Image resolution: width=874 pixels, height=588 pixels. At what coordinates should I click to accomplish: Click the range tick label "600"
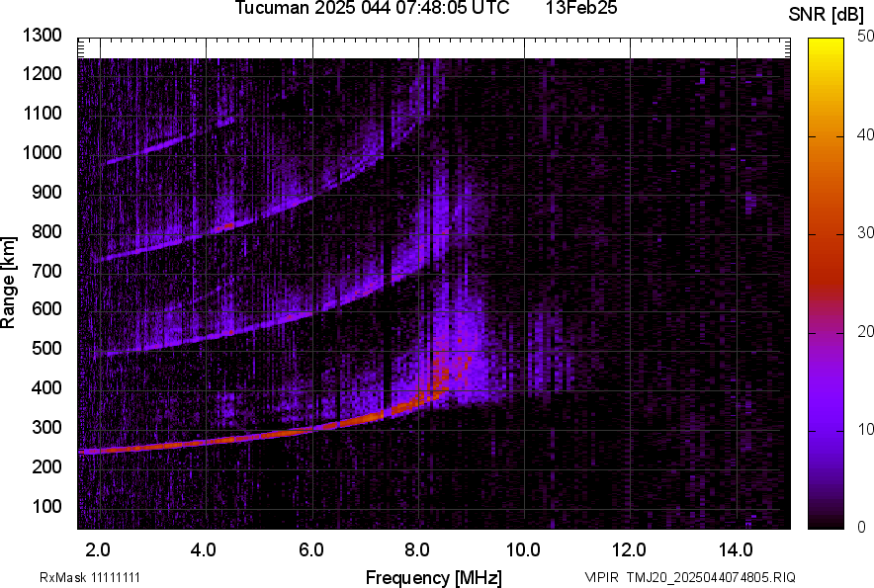[46, 308]
